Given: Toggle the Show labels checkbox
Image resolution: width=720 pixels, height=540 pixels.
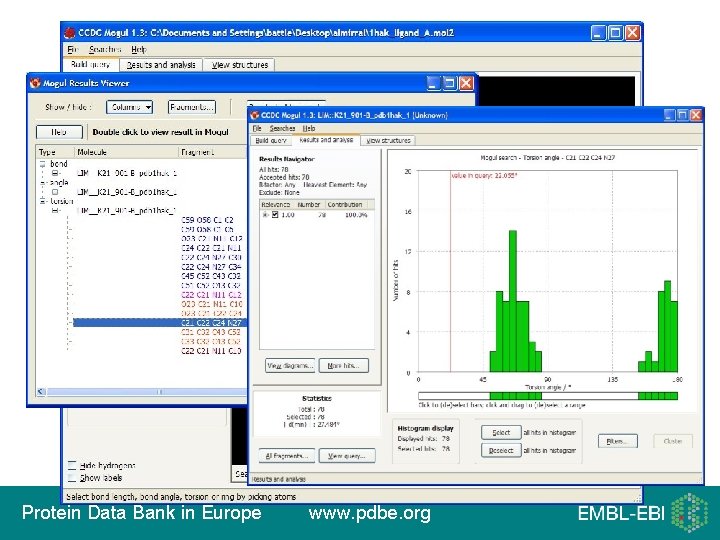Looking at the screenshot, I should pos(72,478).
